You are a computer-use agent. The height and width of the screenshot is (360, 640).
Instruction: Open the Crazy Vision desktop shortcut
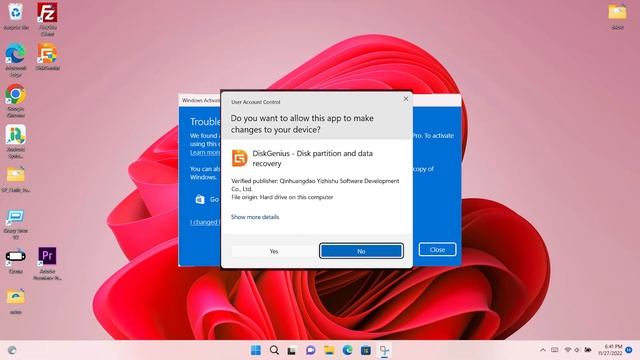click(16, 224)
